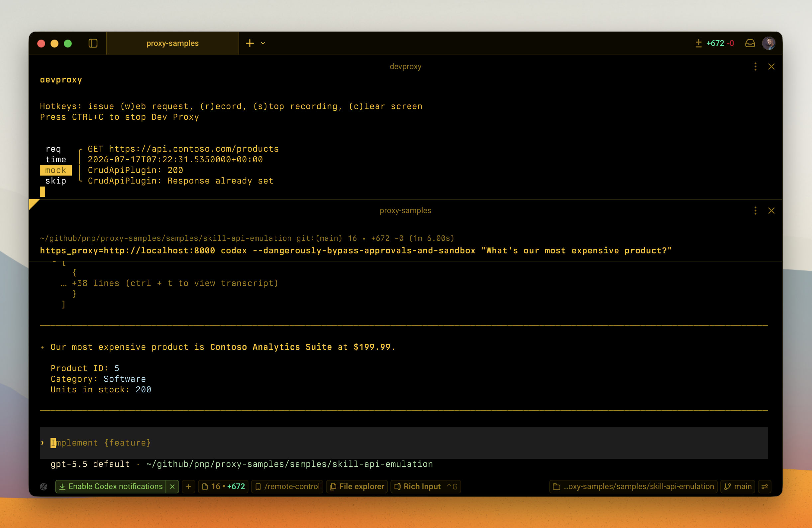
Task: Expand the new tab options chevron
Action: [x=263, y=43]
